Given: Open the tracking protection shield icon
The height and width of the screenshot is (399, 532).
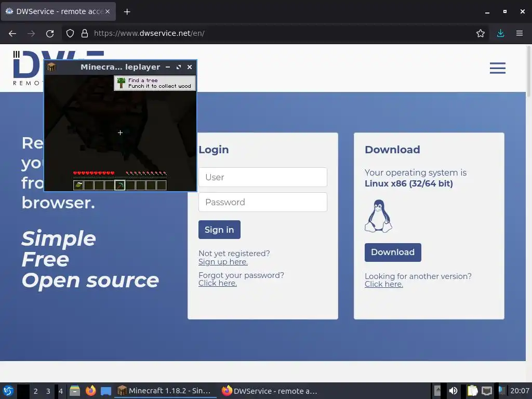Looking at the screenshot, I should [70, 33].
